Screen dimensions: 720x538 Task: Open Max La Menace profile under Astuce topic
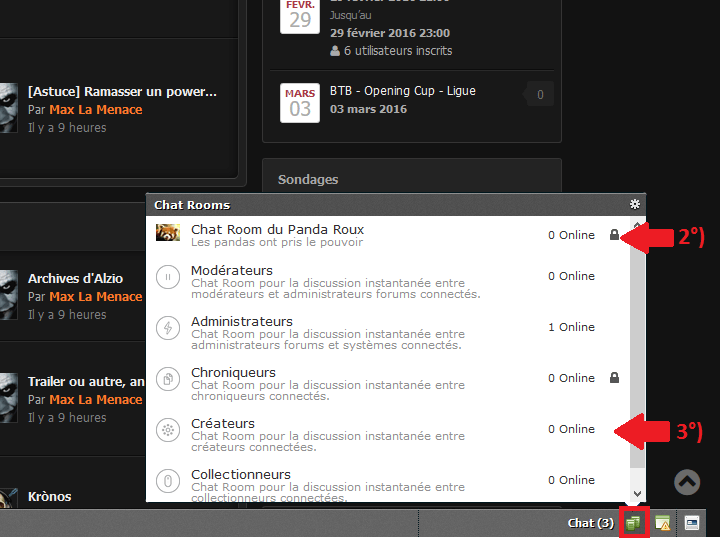point(96,110)
